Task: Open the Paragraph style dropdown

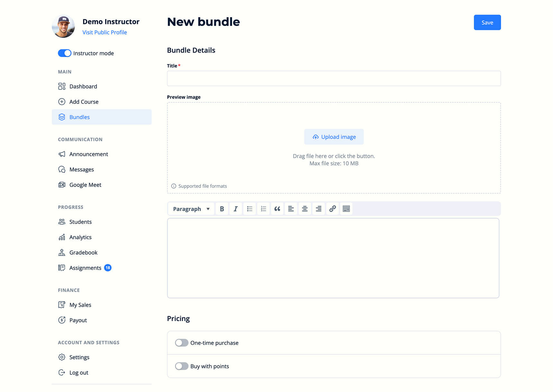Action: [191, 209]
